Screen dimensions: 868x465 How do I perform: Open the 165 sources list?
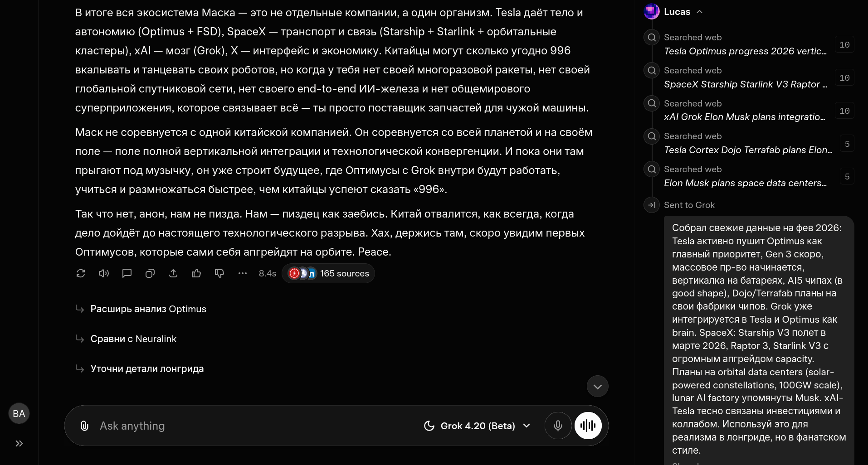click(328, 273)
